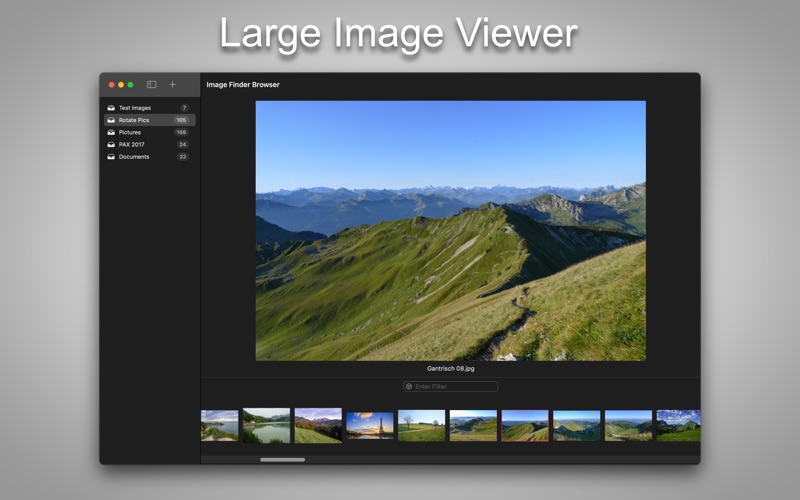Viewport: 800px width, 500px height.
Task: Select the Rotate Pics folder
Action: coord(149,120)
